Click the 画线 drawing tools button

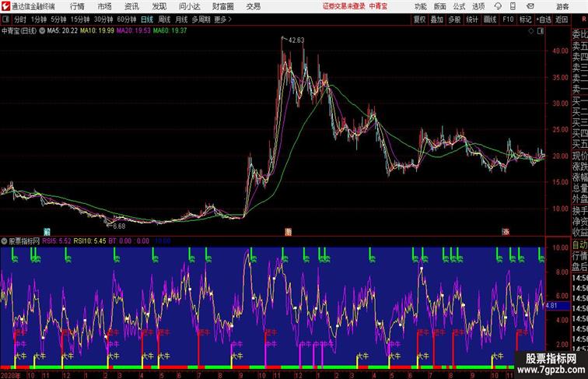click(x=490, y=19)
